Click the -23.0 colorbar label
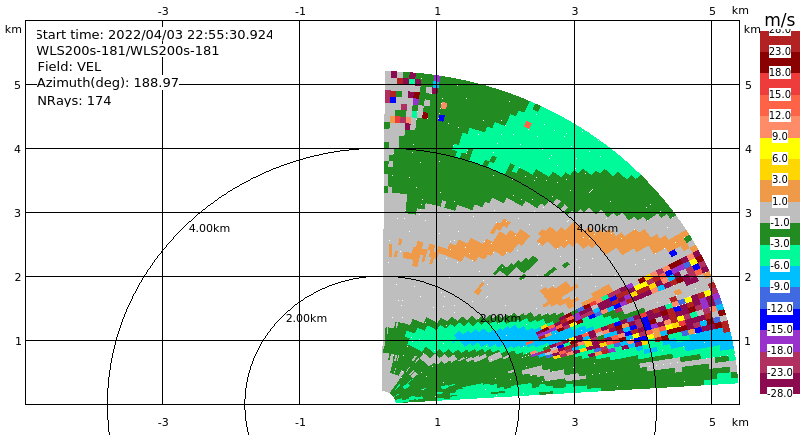The width and height of the screenshot is (800, 435). point(780,372)
